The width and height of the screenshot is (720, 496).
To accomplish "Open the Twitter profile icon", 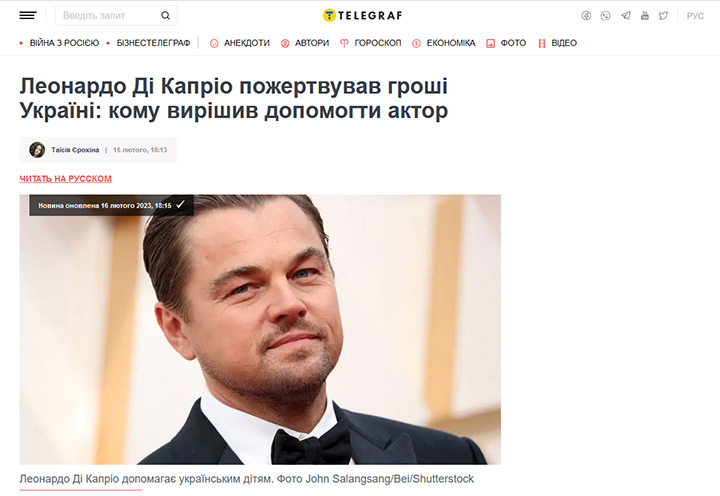I will tap(663, 16).
